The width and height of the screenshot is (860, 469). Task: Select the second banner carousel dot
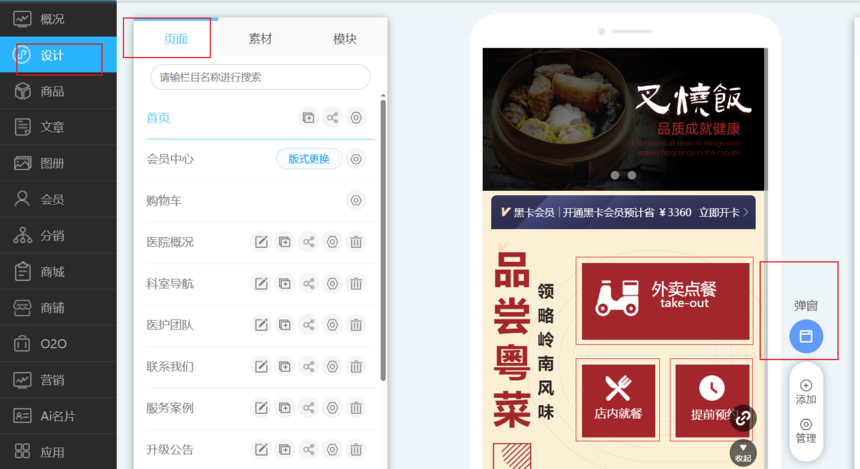point(632,175)
